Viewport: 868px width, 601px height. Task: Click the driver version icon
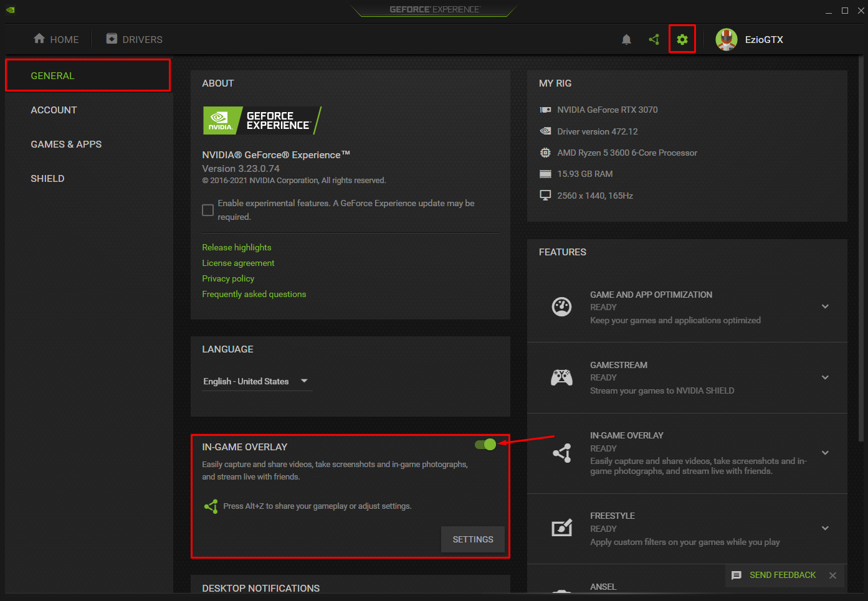pos(545,131)
